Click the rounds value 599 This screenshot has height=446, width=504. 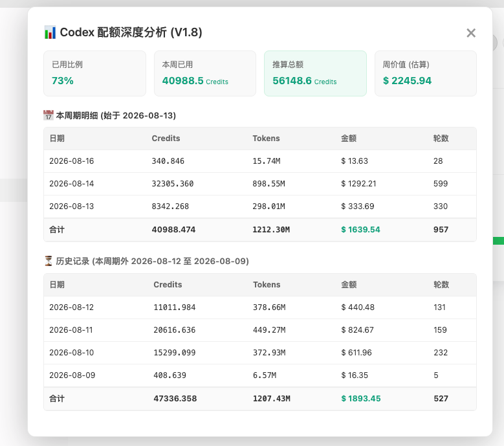[x=441, y=184]
